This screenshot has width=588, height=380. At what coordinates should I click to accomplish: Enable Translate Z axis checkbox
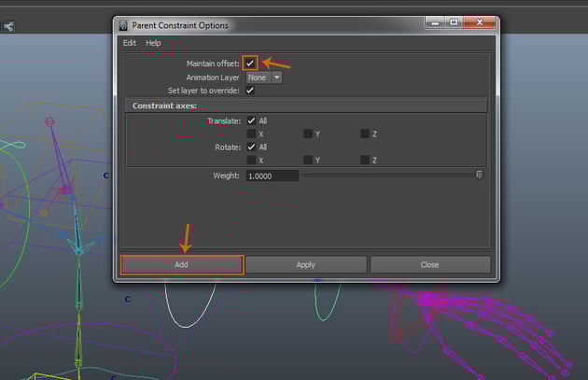coord(365,134)
